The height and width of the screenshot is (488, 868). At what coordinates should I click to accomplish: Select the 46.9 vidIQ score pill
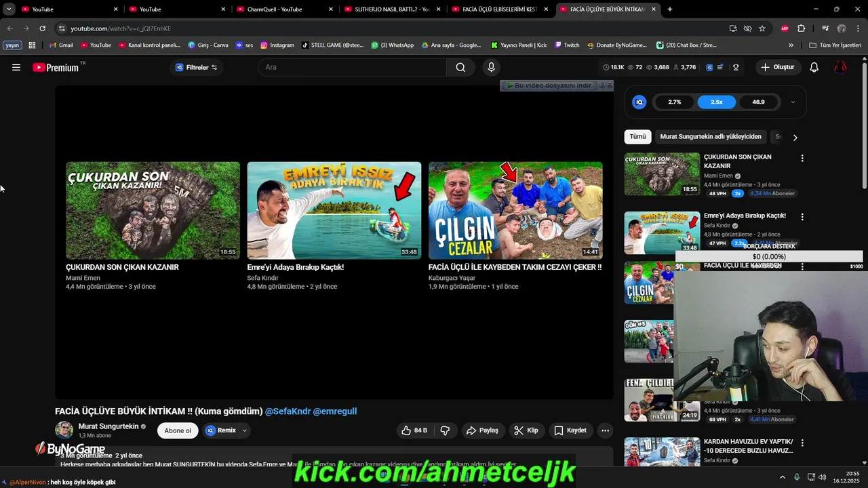[x=758, y=102]
